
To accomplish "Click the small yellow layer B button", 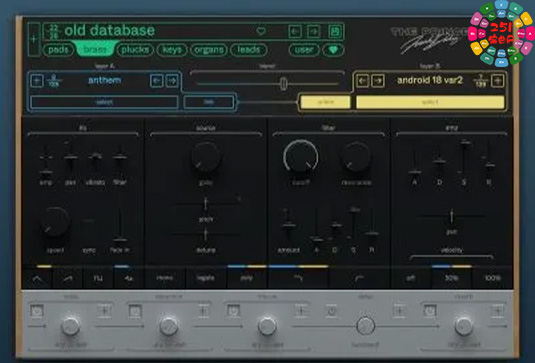I will 326,102.
